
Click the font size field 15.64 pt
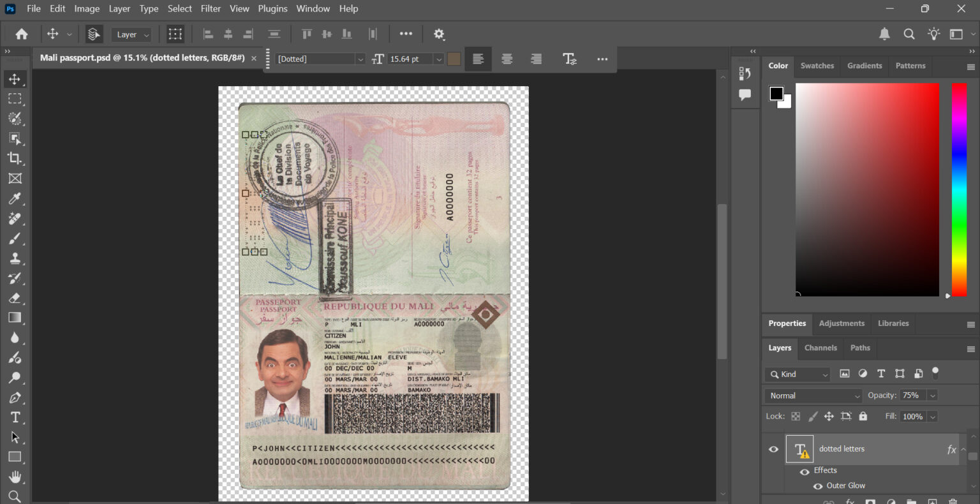(x=411, y=59)
